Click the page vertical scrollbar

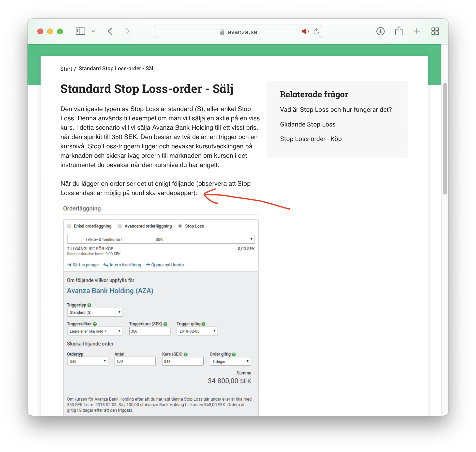point(445,139)
